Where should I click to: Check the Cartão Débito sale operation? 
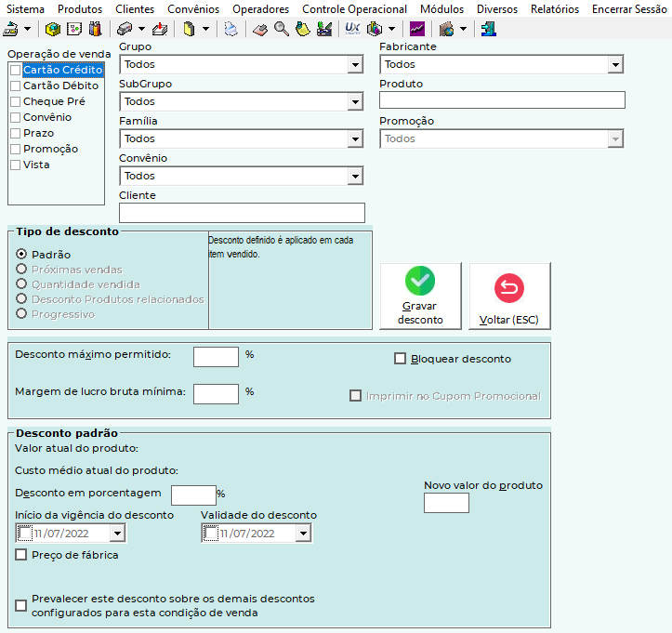pos(16,86)
